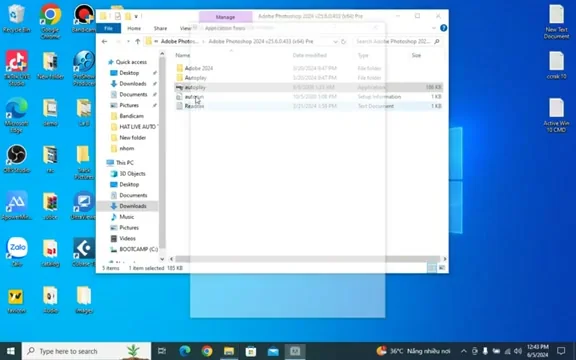Open the taskbar clock and calendar

click(x=538, y=351)
